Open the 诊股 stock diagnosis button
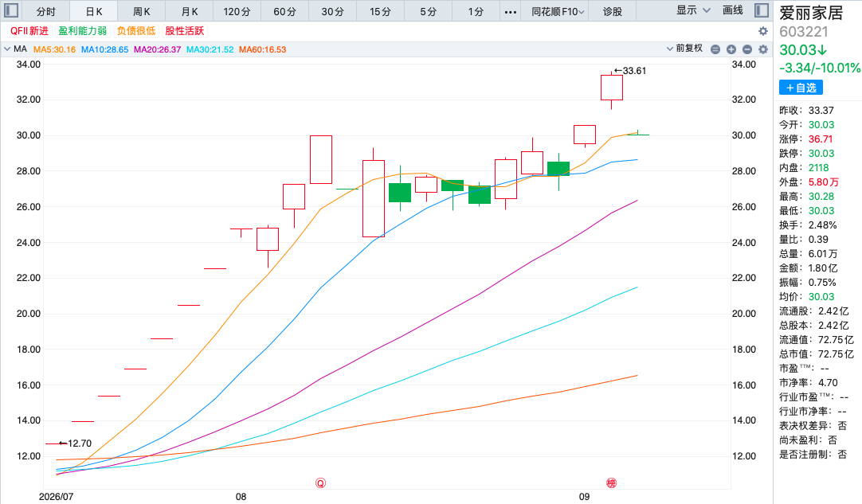Screen dimensions: 862x504 [612, 11]
